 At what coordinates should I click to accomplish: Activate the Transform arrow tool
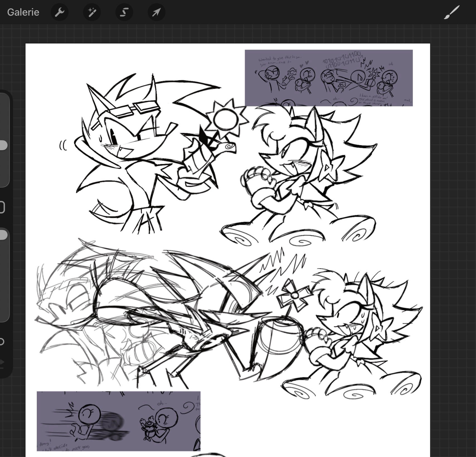pyautogui.click(x=156, y=12)
